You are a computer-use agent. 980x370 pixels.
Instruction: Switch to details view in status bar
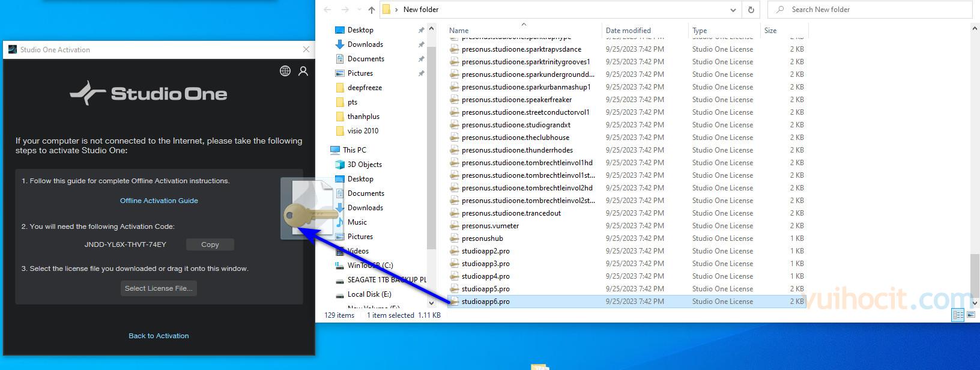958,315
